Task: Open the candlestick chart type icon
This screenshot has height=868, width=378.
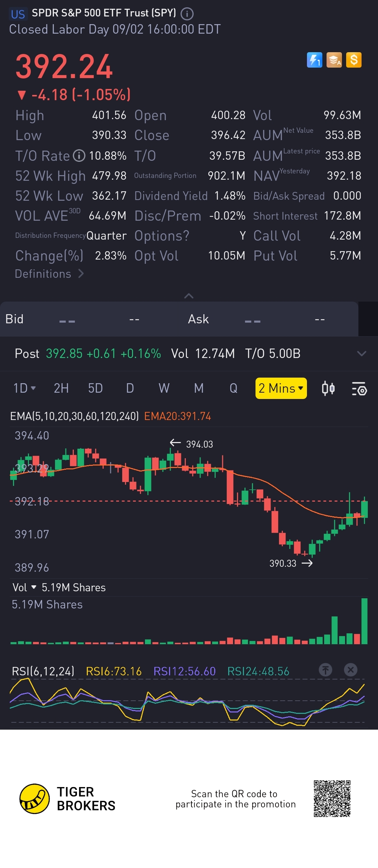Action: coord(328,388)
